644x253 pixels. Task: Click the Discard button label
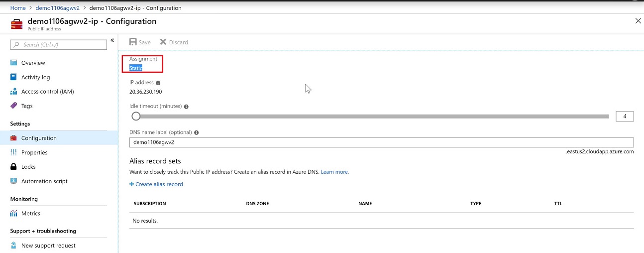point(179,42)
